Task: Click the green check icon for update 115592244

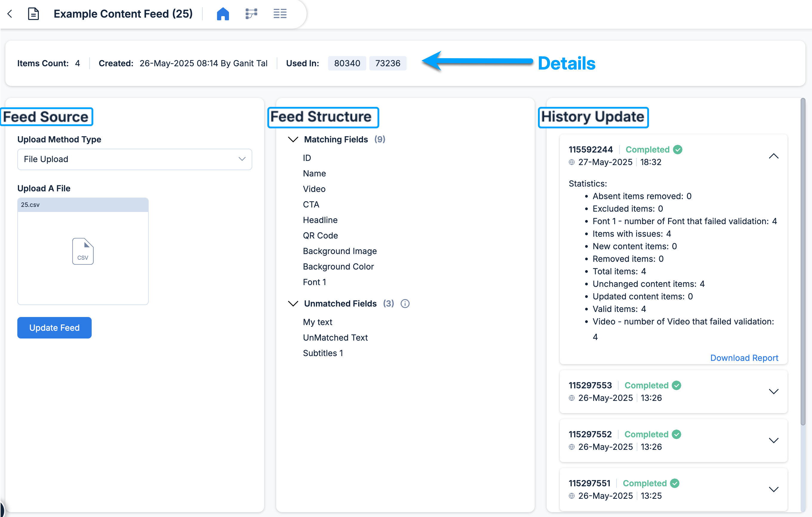Action: 677,150
